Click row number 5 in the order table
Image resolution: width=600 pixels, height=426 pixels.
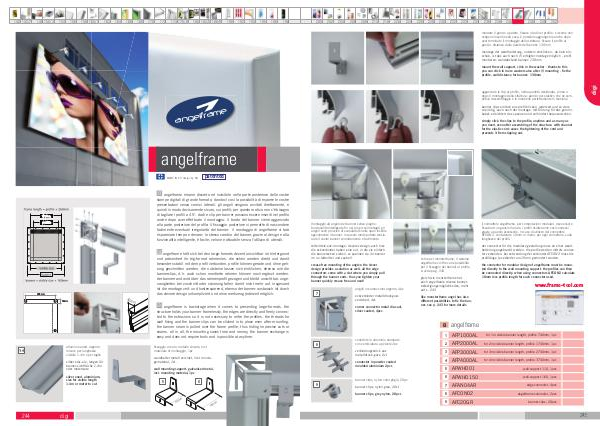(445, 369)
